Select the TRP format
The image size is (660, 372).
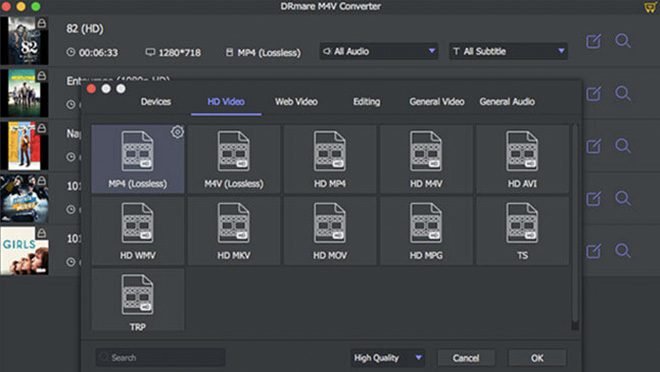[138, 300]
